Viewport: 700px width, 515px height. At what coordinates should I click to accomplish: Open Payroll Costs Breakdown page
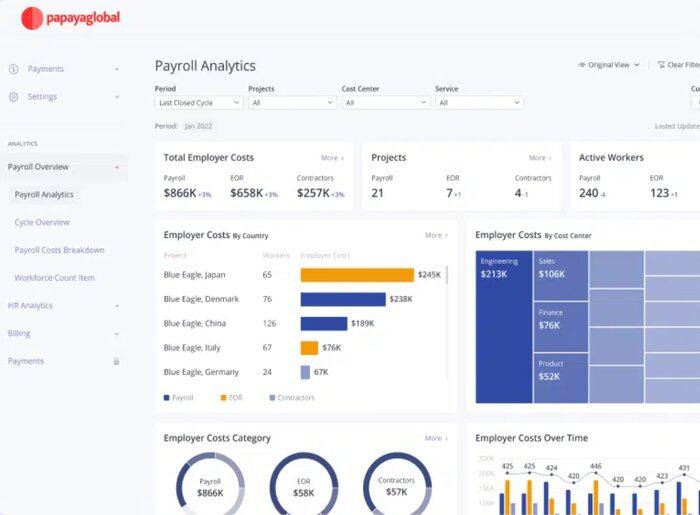59,250
